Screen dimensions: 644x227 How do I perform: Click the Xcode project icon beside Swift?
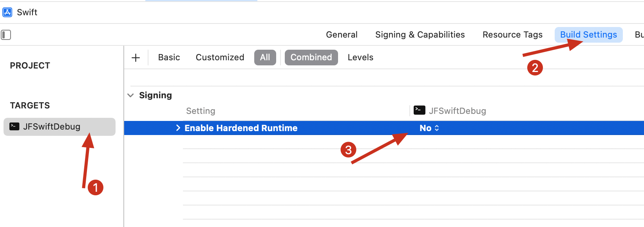point(7,12)
